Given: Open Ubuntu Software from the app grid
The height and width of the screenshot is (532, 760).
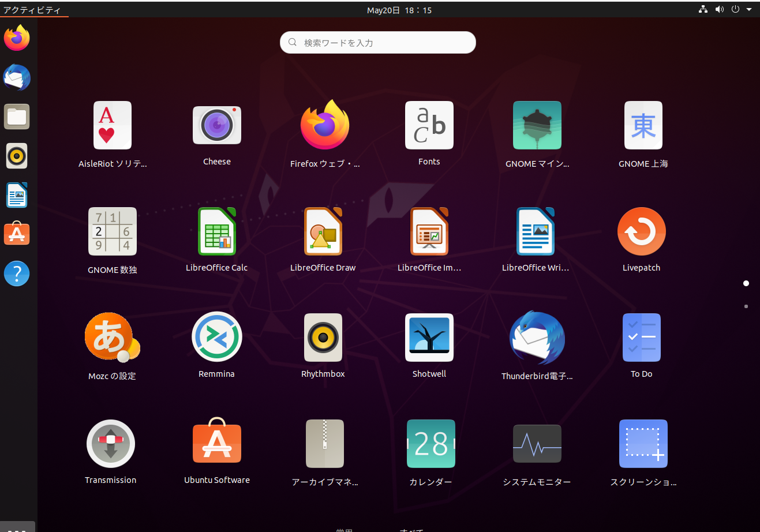Looking at the screenshot, I should (217, 440).
